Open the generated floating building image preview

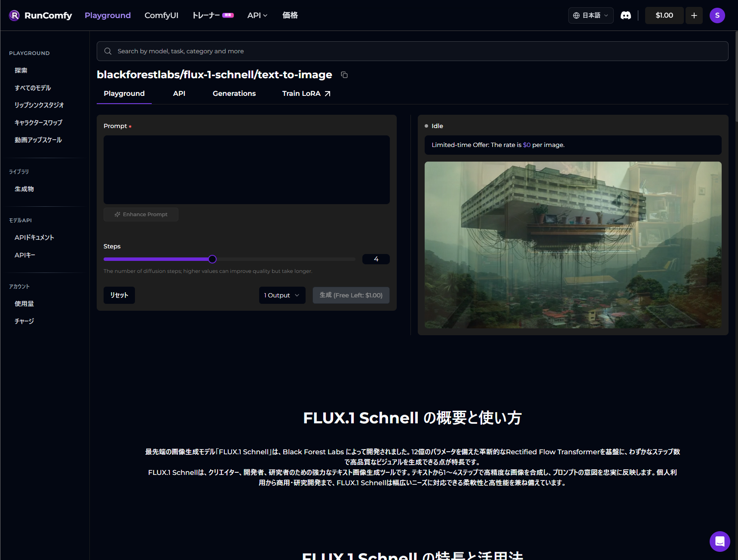point(573,245)
